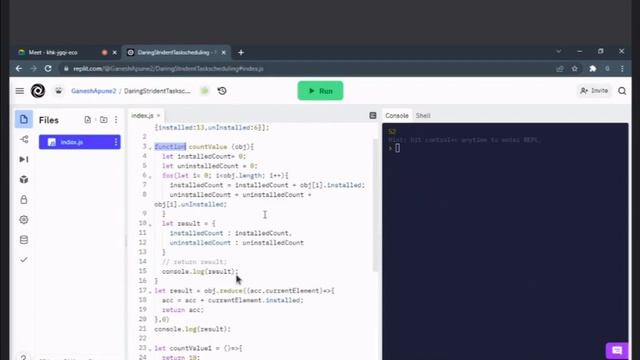Open the Debugger sidebar icon

click(x=24, y=159)
